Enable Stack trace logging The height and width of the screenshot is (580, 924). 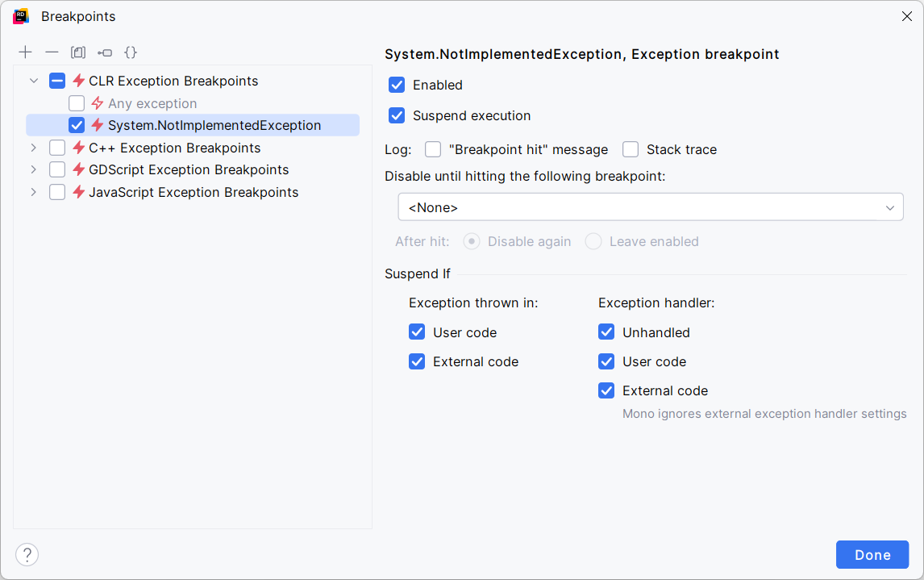click(x=630, y=149)
